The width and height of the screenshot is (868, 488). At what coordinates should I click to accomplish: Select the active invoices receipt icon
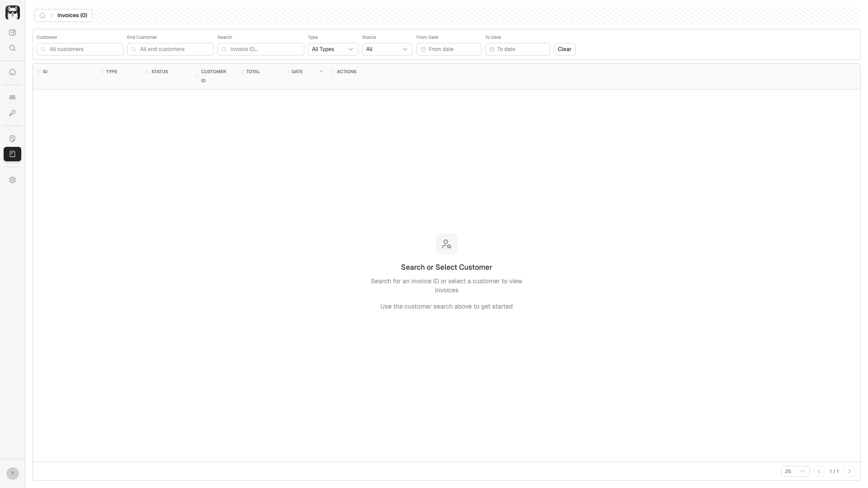point(12,154)
